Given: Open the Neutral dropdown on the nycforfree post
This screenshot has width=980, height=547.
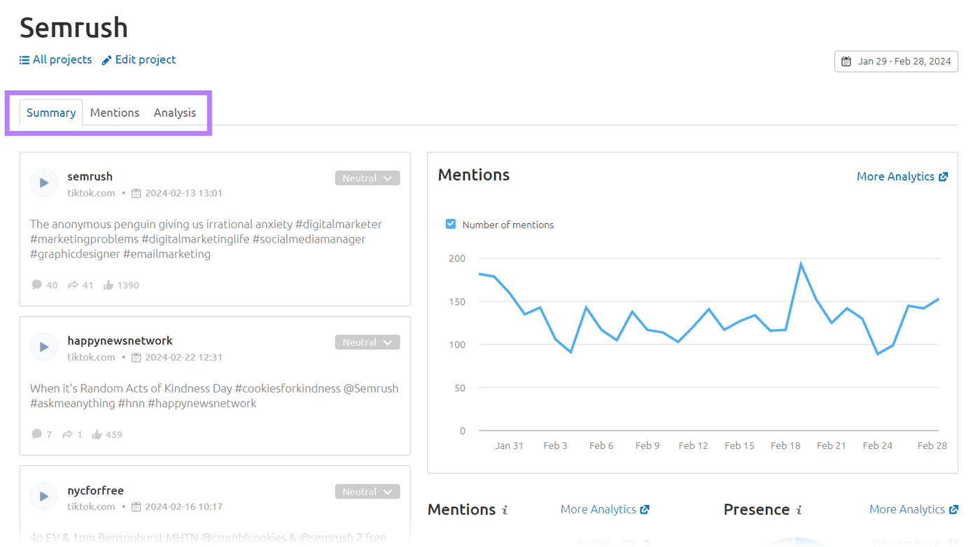Looking at the screenshot, I should tap(367, 492).
